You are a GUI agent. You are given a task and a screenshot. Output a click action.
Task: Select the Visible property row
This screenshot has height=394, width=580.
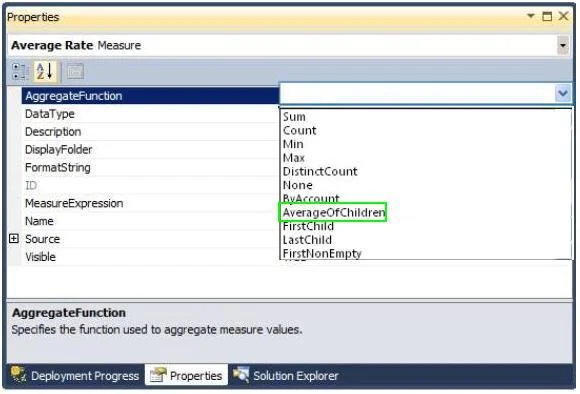151,257
